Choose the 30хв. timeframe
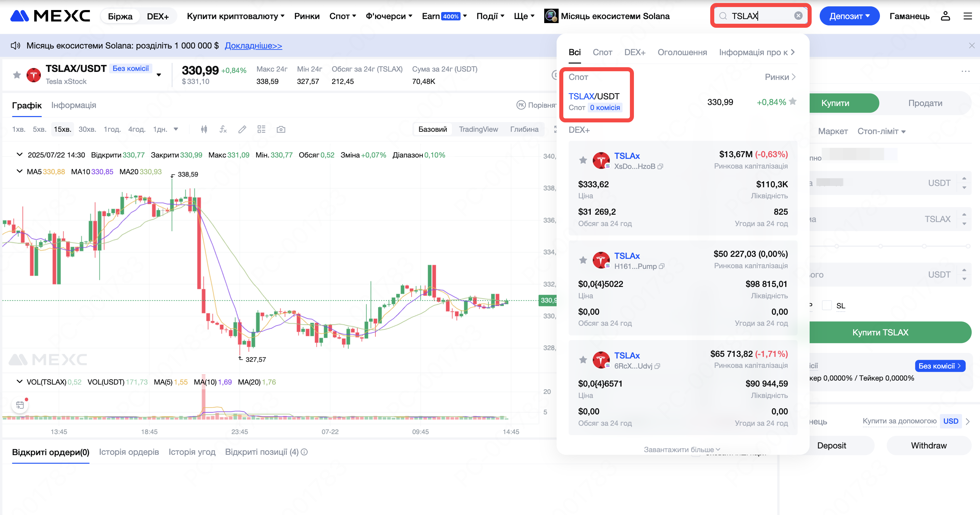Viewport: 980px width, 515px height. (87, 129)
